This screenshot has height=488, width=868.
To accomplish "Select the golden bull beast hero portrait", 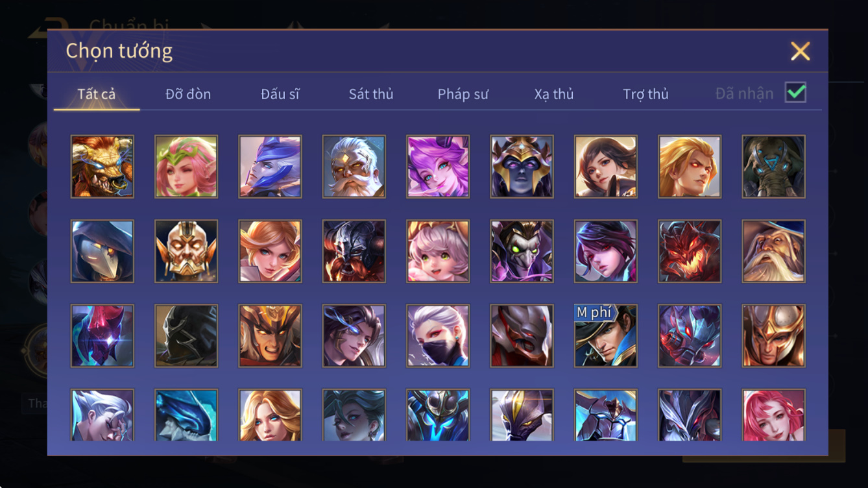I will tap(102, 166).
